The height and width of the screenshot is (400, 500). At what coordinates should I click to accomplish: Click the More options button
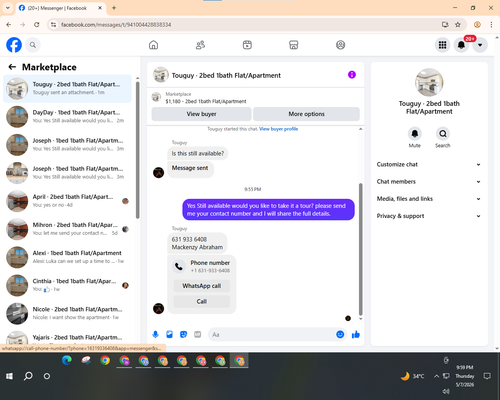pyautogui.click(x=306, y=114)
